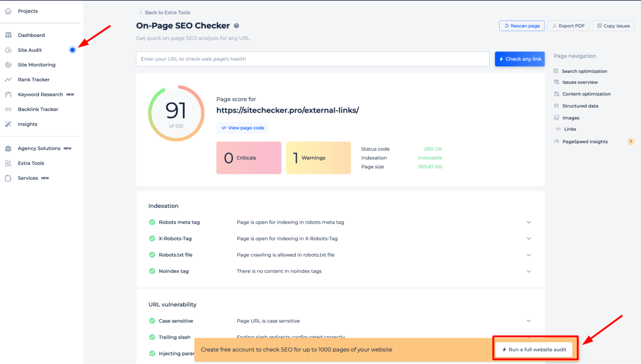Select the Search optimization page navigation item
641x364 pixels.
[x=585, y=71]
